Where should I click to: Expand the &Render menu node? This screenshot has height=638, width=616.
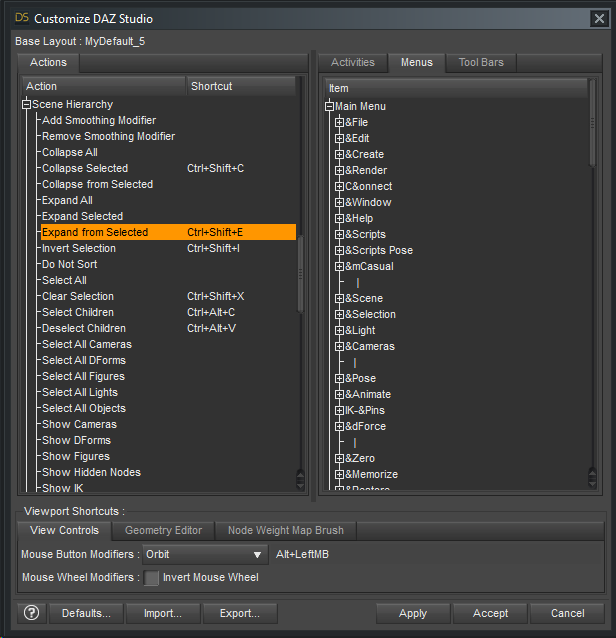tap(339, 170)
